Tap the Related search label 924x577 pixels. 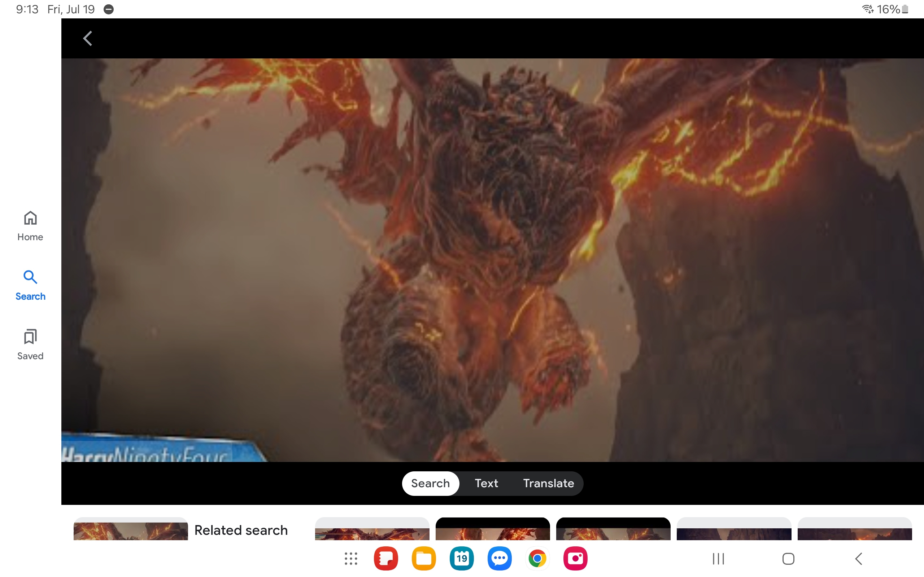[x=241, y=530]
